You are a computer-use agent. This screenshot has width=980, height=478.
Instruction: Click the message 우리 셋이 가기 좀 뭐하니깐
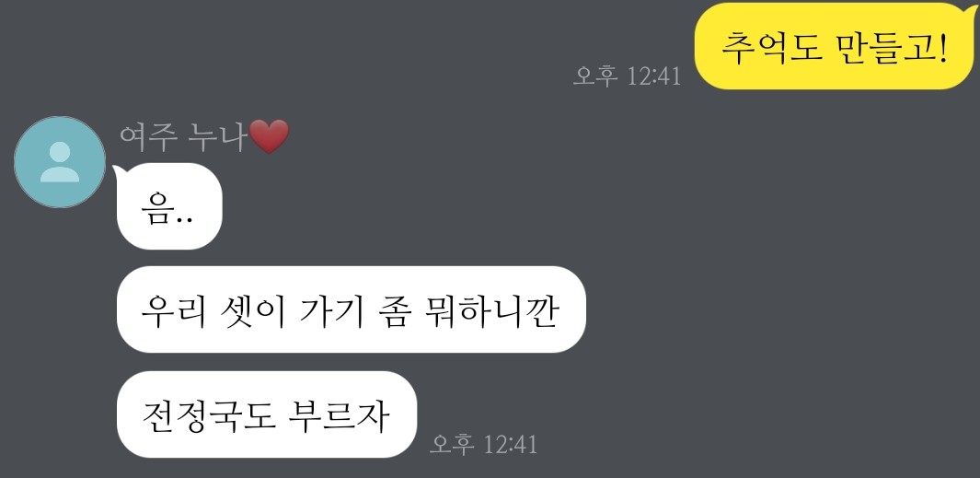click(x=352, y=309)
